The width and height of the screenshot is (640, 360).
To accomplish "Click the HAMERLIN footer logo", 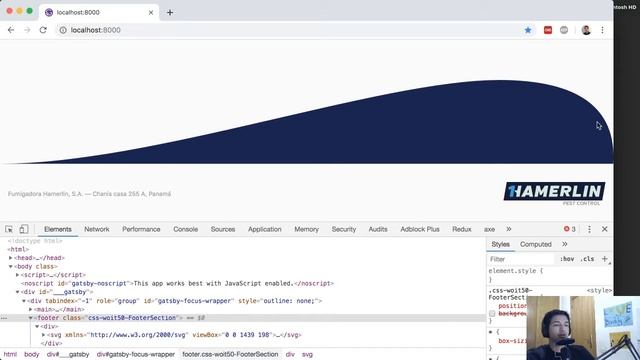I will pyautogui.click(x=554, y=193).
